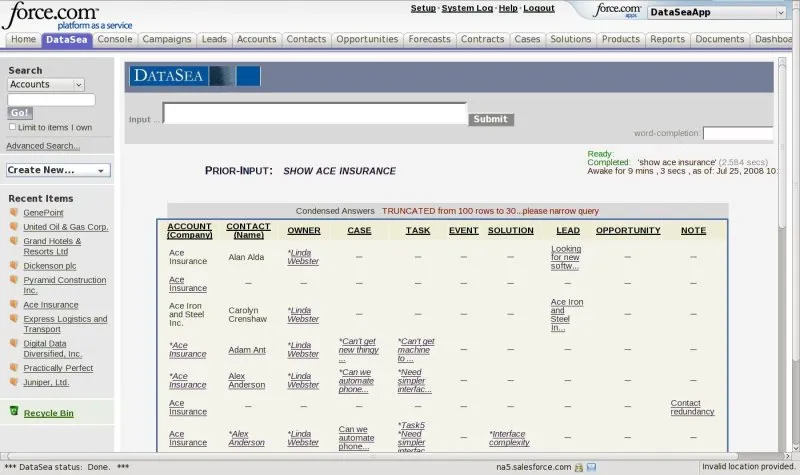Click the DataSea Input text box

(315, 113)
